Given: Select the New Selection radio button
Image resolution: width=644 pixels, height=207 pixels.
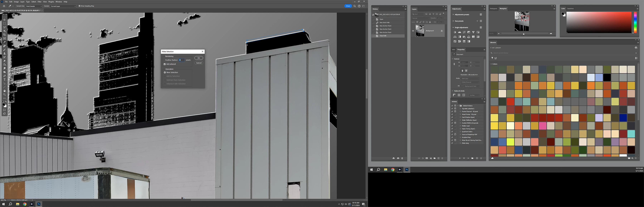Looking at the screenshot, I should 165,72.
